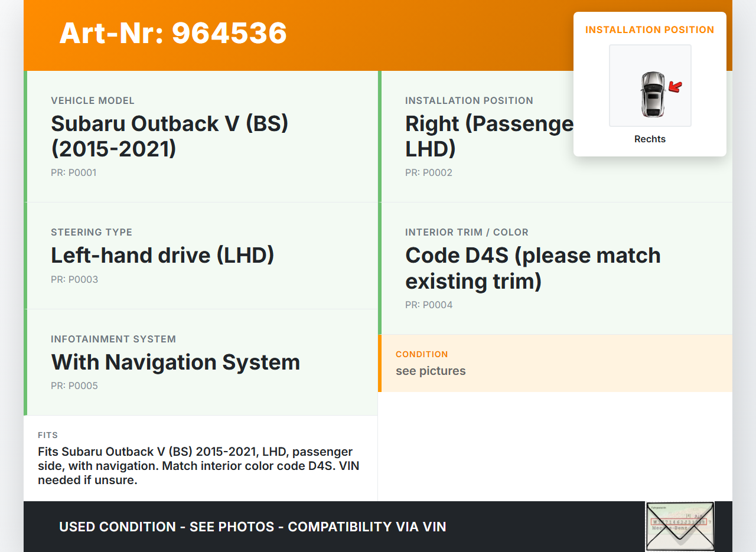The image size is (756, 552).
Task: Click the orange Installation Position card title
Action: 650,30
